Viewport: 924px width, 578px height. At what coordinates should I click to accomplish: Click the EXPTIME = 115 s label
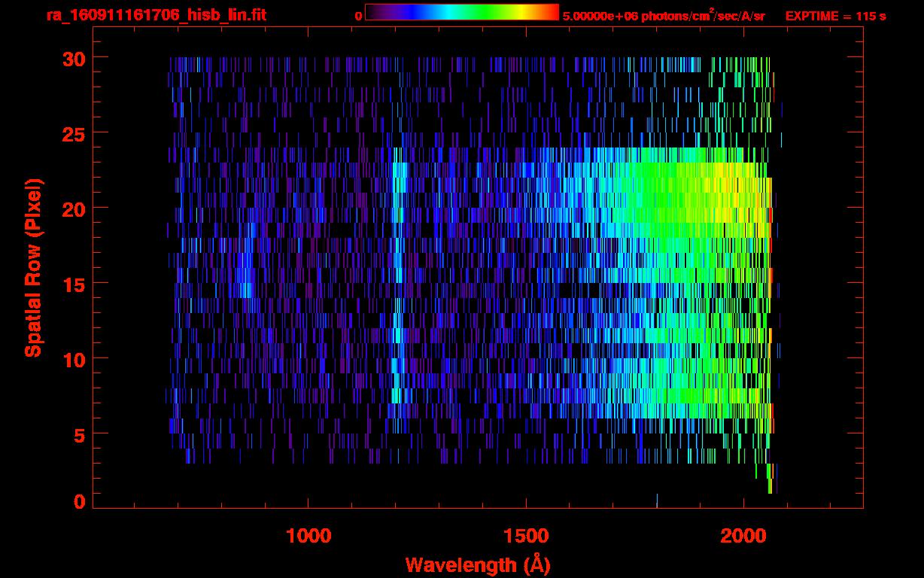[x=835, y=16]
